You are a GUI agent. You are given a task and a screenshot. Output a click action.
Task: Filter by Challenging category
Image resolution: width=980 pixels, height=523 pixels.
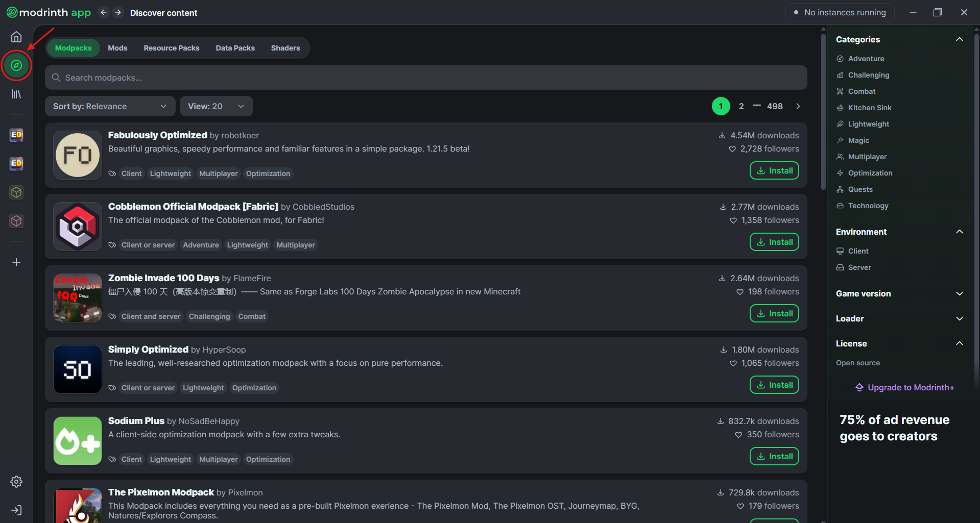[x=863, y=75]
